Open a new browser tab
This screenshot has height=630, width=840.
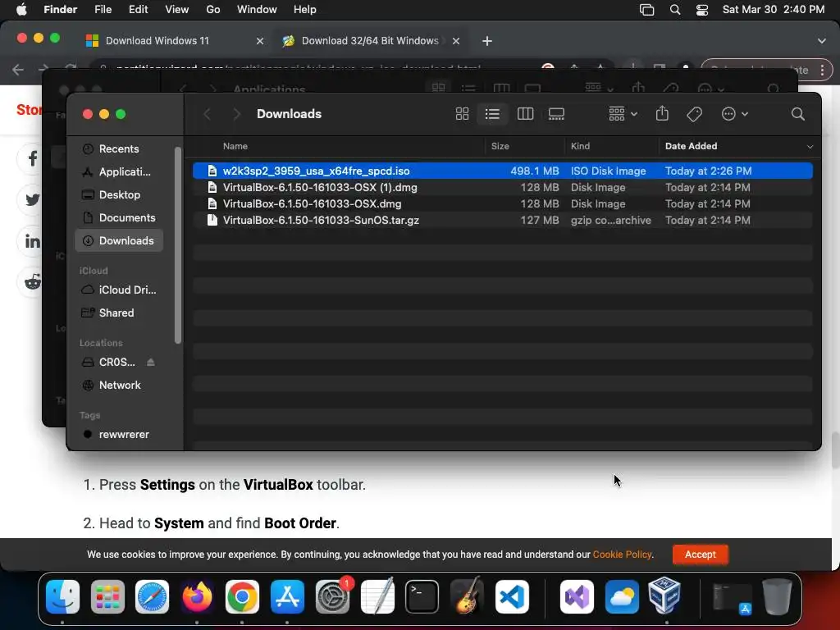(487, 41)
